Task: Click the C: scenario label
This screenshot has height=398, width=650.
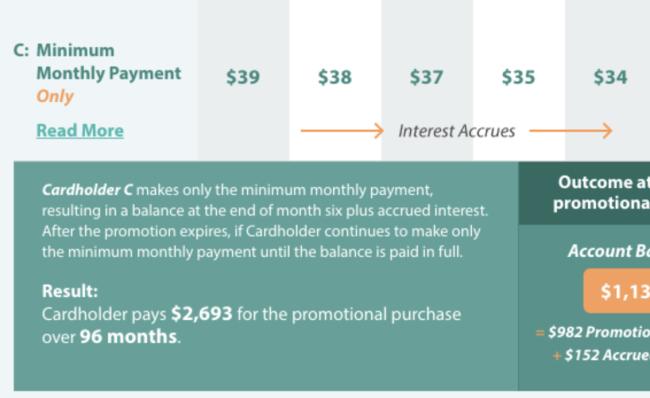Action: click(21, 50)
